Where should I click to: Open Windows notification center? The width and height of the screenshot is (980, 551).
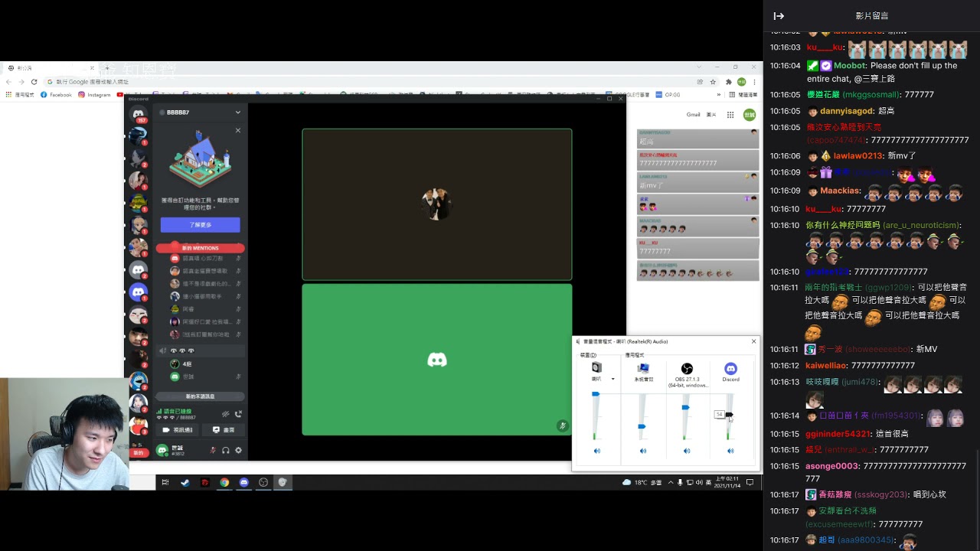[x=750, y=482]
